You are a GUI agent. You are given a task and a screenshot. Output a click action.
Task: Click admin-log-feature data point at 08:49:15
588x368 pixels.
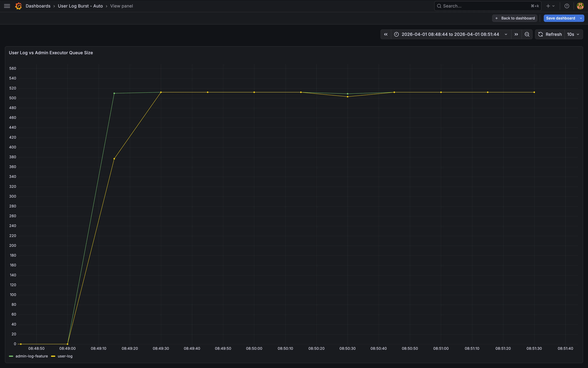pos(114,93)
